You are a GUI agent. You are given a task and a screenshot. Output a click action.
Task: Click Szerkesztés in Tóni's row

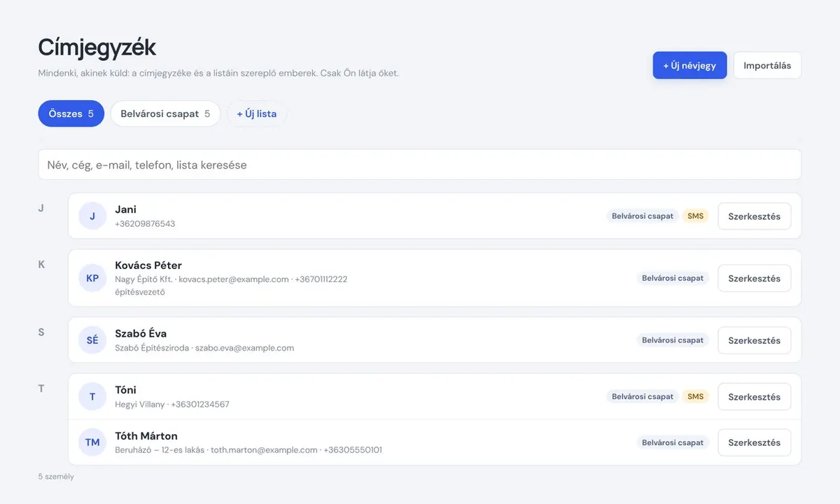[x=754, y=396]
